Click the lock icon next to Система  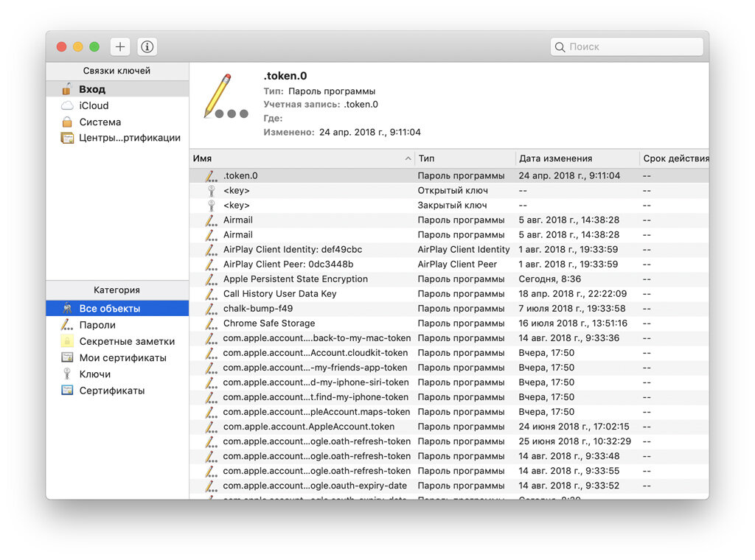67,122
